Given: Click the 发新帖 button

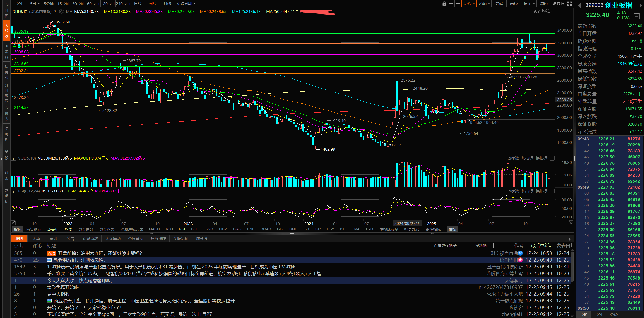Looking at the screenshot, I should tap(481, 245).
